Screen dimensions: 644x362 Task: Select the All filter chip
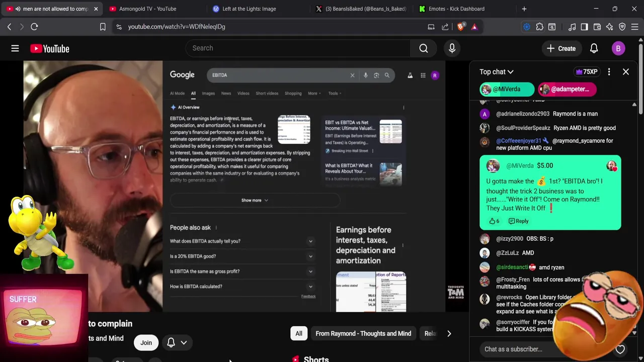[299, 333]
